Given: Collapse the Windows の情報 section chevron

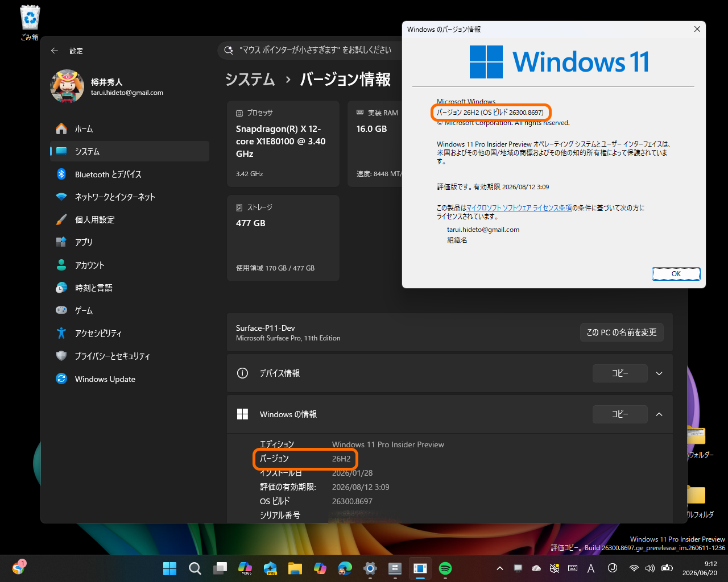Looking at the screenshot, I should click(x=659, y=414).
